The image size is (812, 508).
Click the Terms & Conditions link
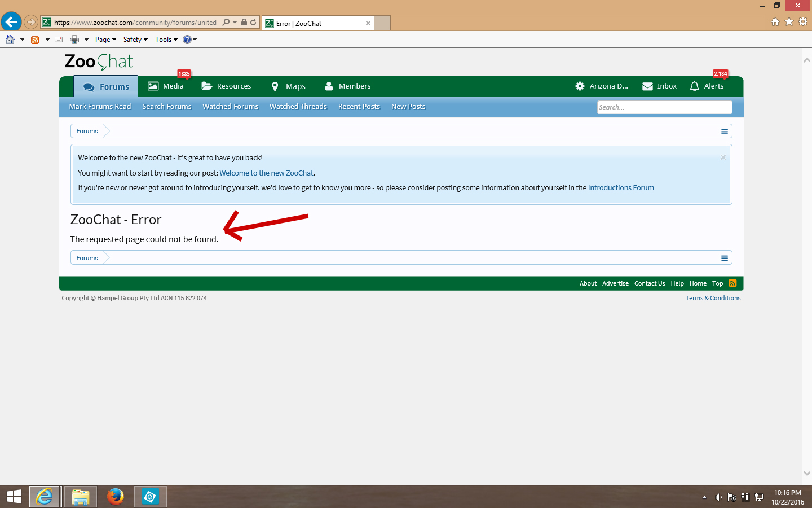(713, 298)
